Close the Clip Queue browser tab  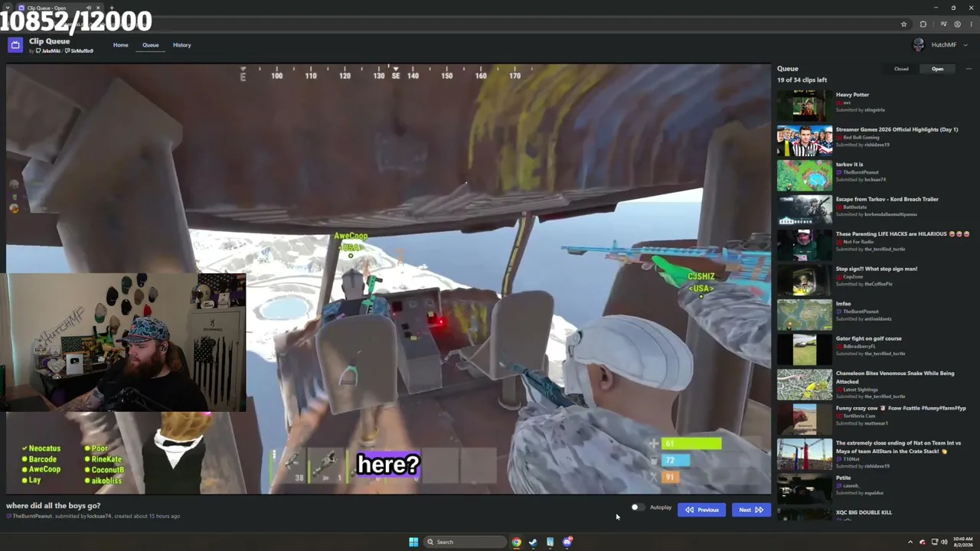point(98,8)
